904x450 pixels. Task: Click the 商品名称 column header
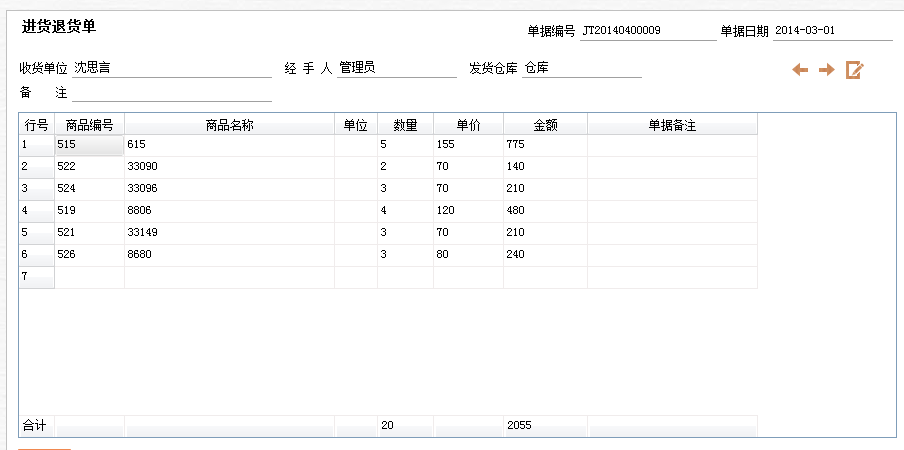(229, 124)
